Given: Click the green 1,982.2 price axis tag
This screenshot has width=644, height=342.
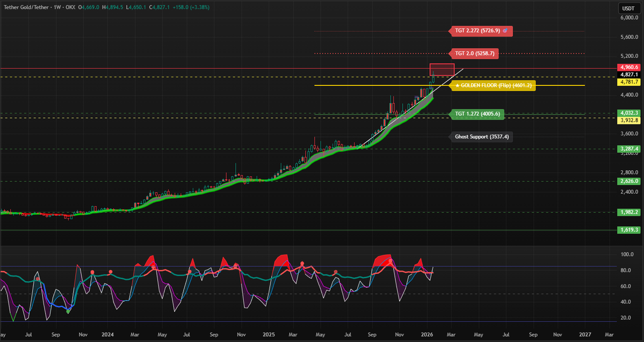Looking at the screenshot, I should tap(629, 212).
